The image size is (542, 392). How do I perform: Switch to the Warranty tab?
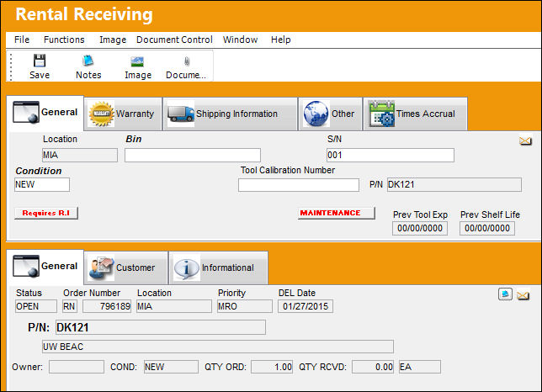pyautogui.click(x=123, y=114)
